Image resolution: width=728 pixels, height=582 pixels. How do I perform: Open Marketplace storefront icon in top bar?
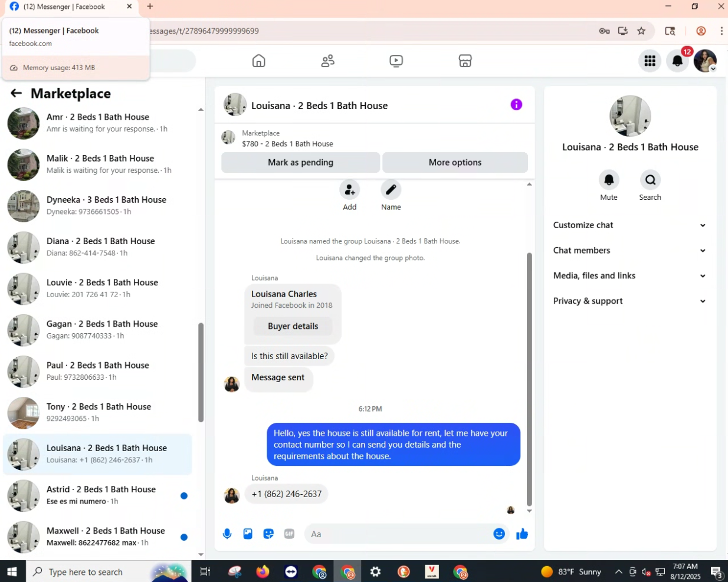tap(465, 61)
